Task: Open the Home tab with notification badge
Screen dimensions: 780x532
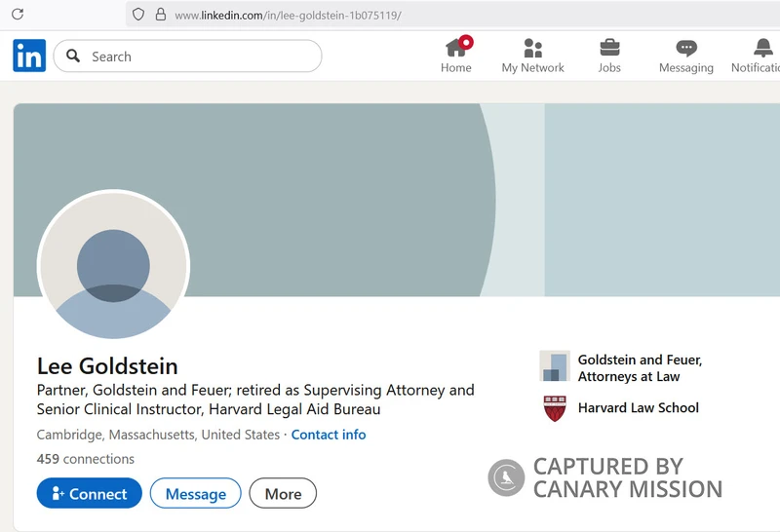Action: pyautogui.click(x=456, y=56)
